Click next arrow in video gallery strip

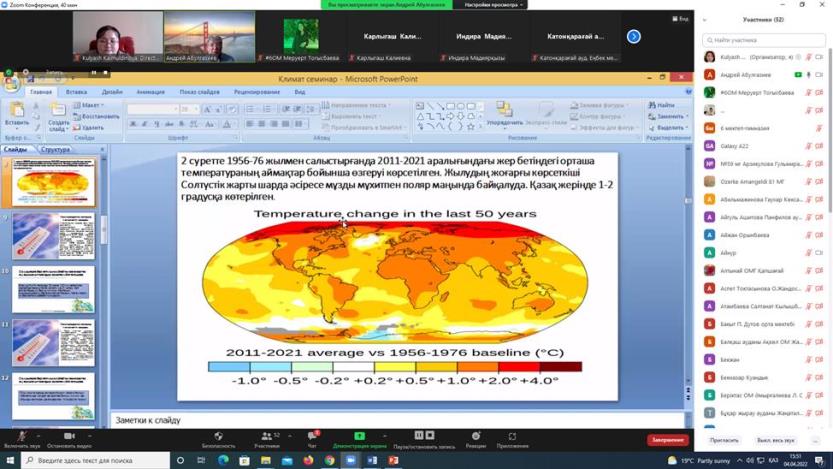[633, 36]
